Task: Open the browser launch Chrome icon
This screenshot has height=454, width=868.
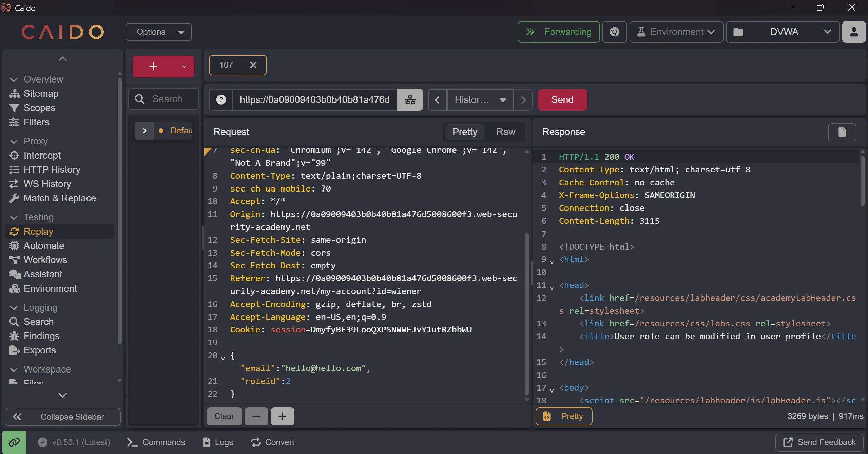Action: [614, 32]
